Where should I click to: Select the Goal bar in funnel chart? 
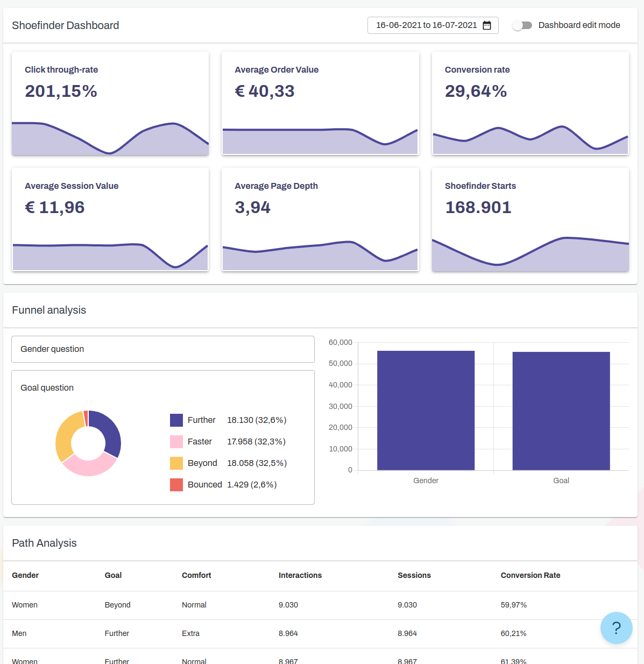tap(561, 411)
